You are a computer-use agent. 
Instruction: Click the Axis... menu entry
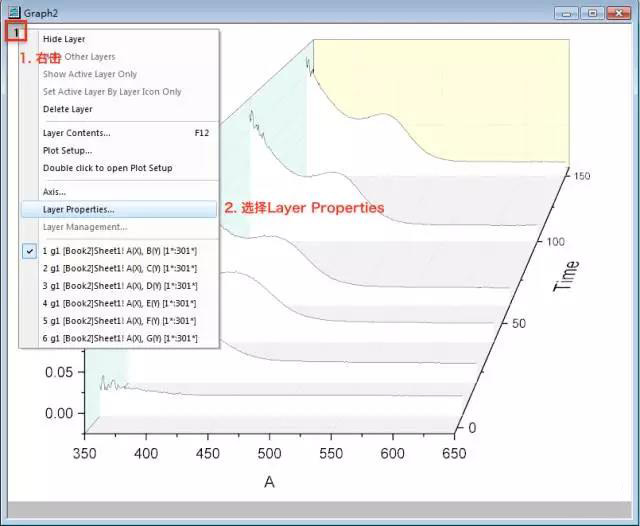(54, 191)
